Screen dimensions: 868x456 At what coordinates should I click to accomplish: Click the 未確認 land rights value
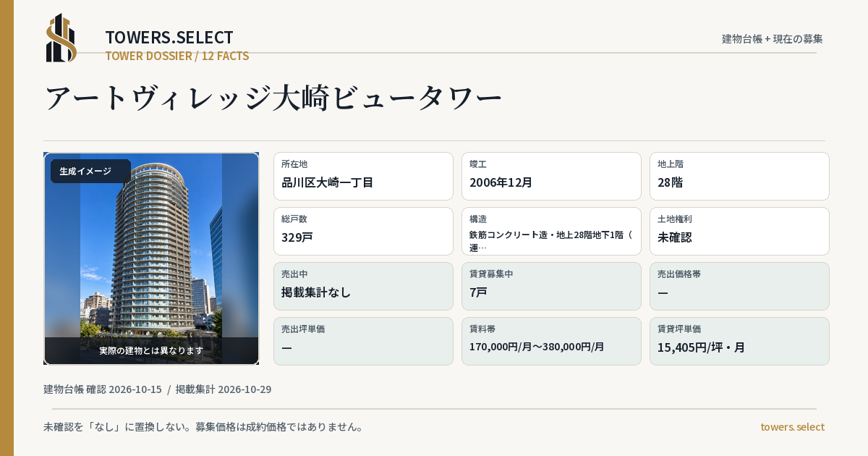(675, 237)
